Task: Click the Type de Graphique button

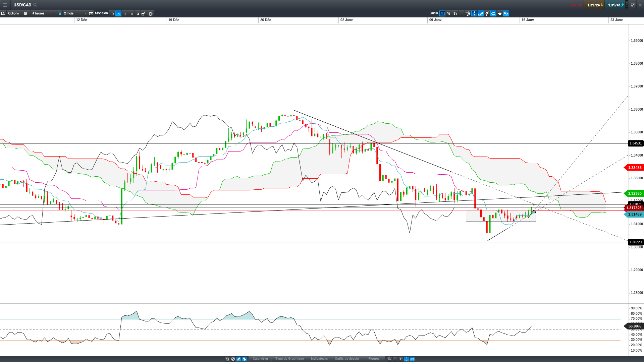Action: [x=289, y=359]
